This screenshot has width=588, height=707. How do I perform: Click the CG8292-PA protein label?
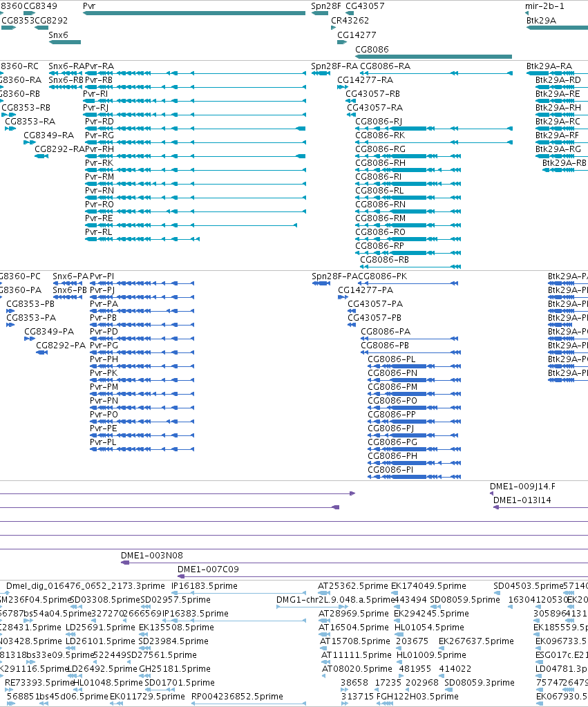point(61,346)
